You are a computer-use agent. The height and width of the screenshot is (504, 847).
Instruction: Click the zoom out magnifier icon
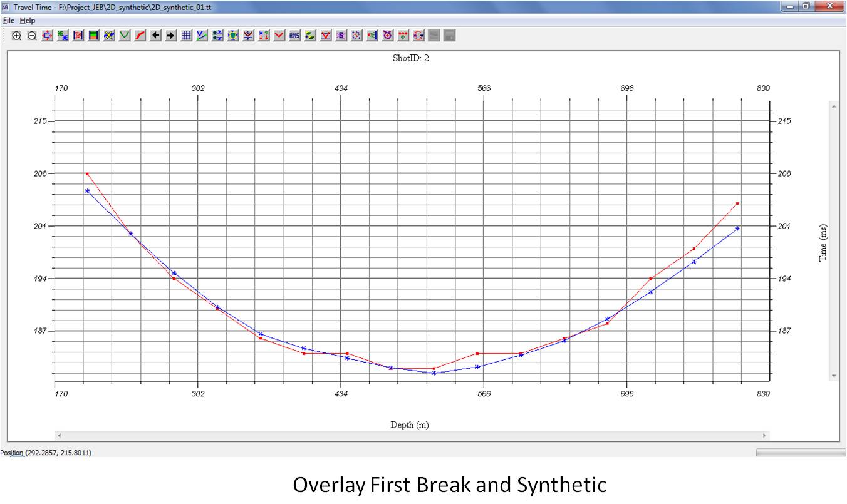pos(32,36)
